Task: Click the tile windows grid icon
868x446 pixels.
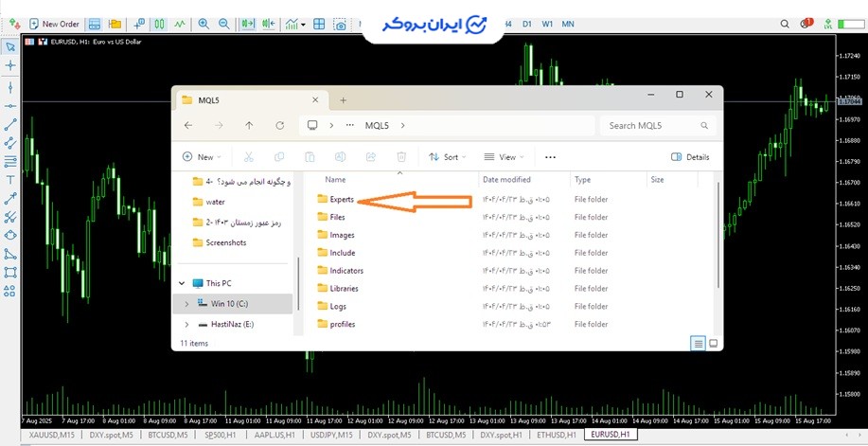Action: pyautogui.click(x=319, y=24)
